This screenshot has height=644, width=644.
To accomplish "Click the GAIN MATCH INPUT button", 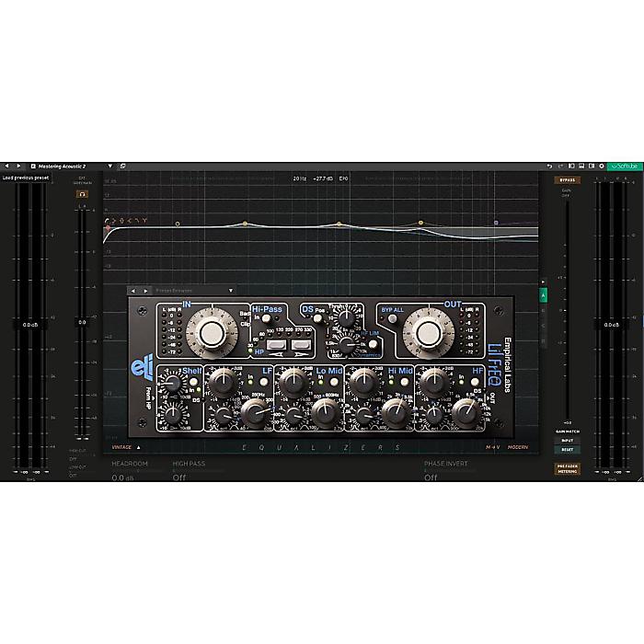I will click(x=568, y=441).
